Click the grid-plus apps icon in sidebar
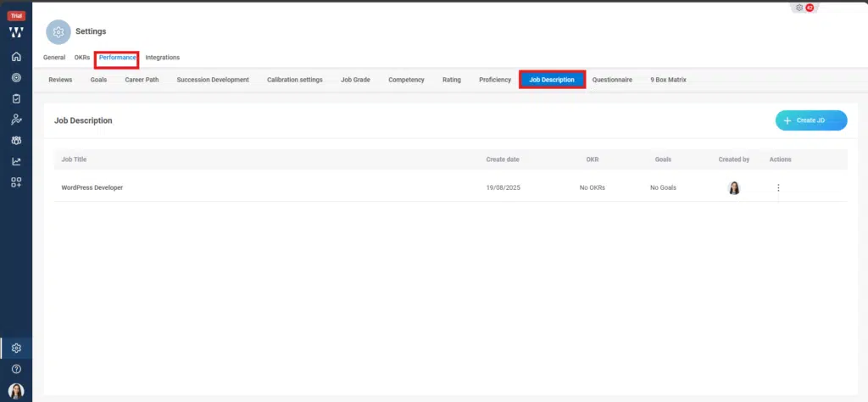The width and height of the screenshot is (868, 402). [16, 181]
